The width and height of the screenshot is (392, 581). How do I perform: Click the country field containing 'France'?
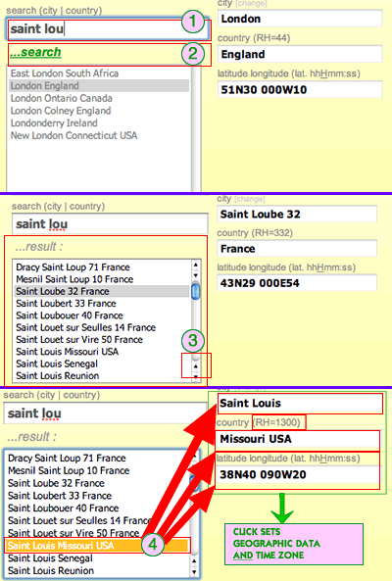coord(297,248)
